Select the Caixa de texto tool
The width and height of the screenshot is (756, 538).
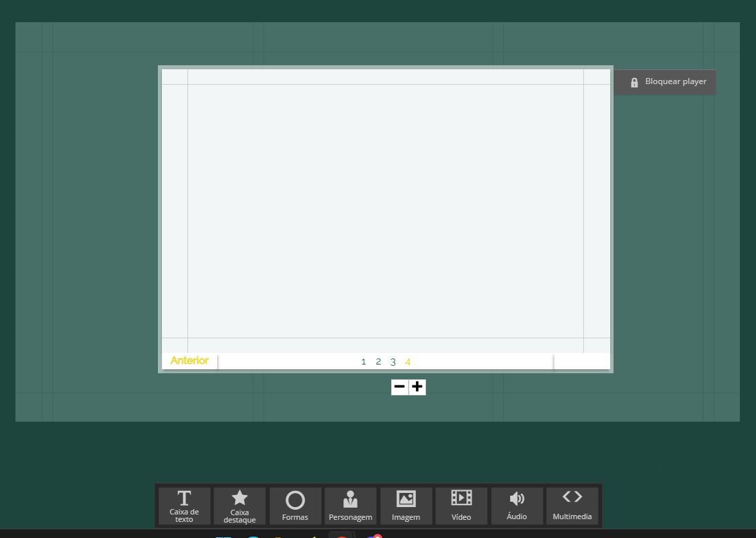pyautogui.click(x=184, y=506)
